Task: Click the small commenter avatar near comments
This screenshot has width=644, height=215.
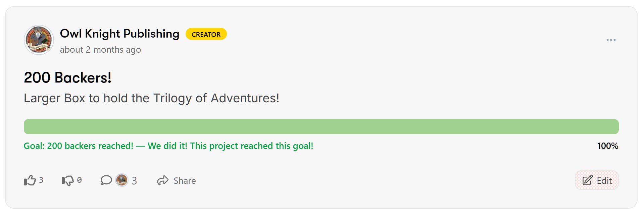Action: [x=121, y=180]
